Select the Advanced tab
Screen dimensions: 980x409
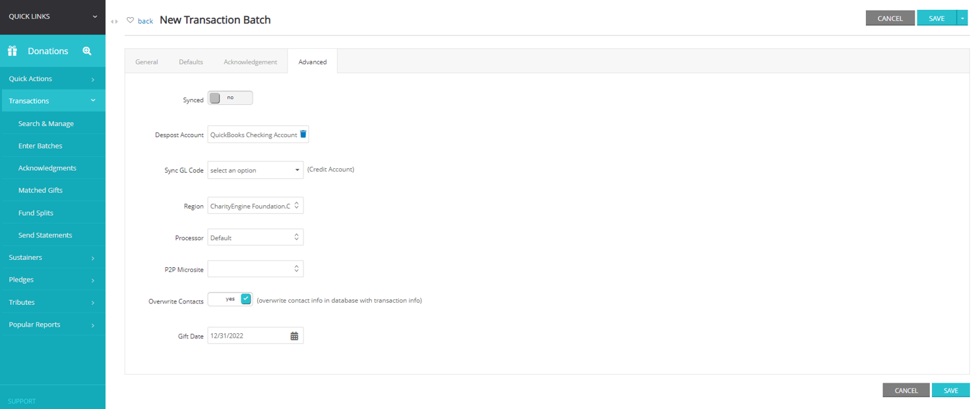[x=313, y=62]
